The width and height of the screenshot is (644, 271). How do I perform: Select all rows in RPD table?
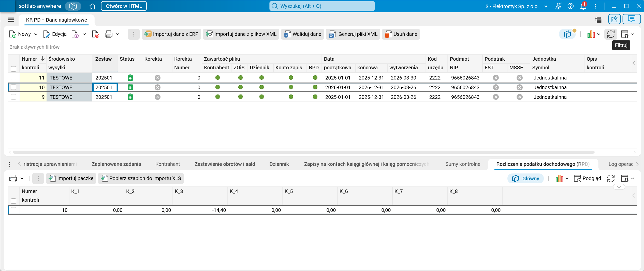[x=13, y=201]
